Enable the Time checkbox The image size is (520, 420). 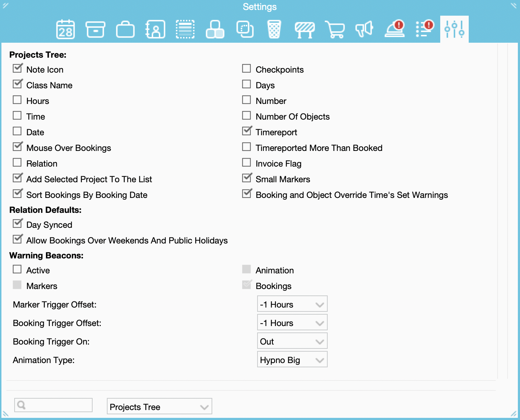17,115
